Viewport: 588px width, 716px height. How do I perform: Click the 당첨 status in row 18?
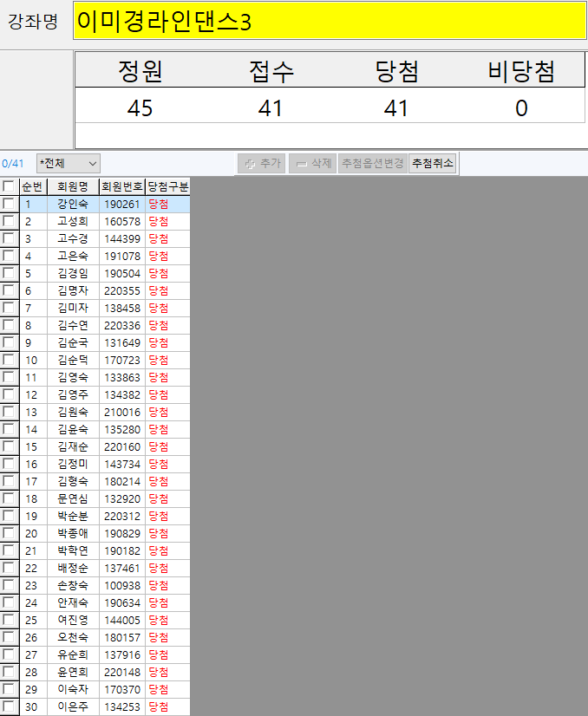[x=159, y=499]
